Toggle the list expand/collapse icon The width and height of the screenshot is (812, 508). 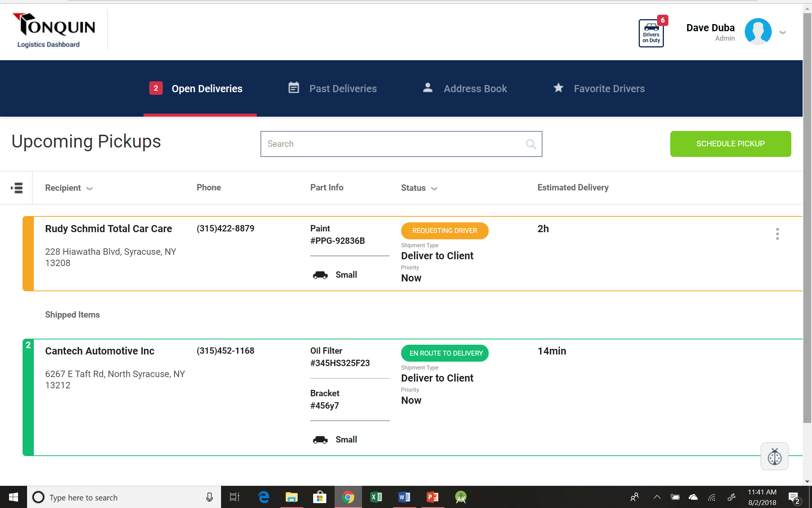(x=17, y=188)
